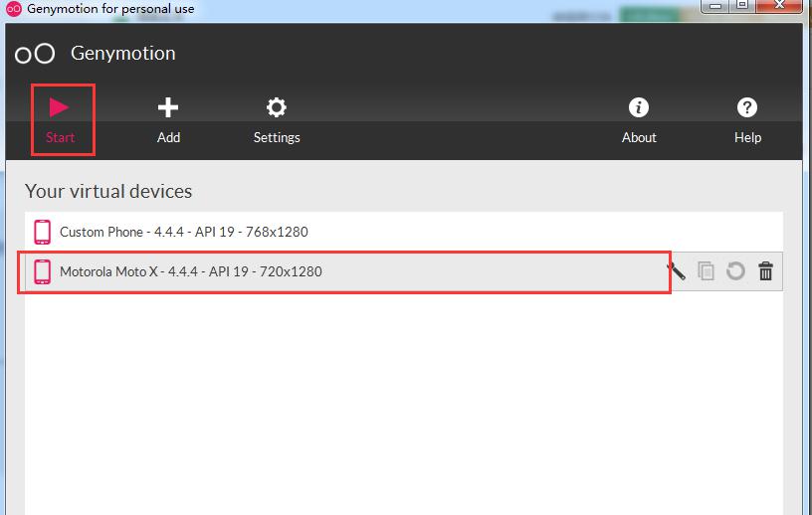
Task: Click the pink Start play icon
Action: (x=59, y=107)
